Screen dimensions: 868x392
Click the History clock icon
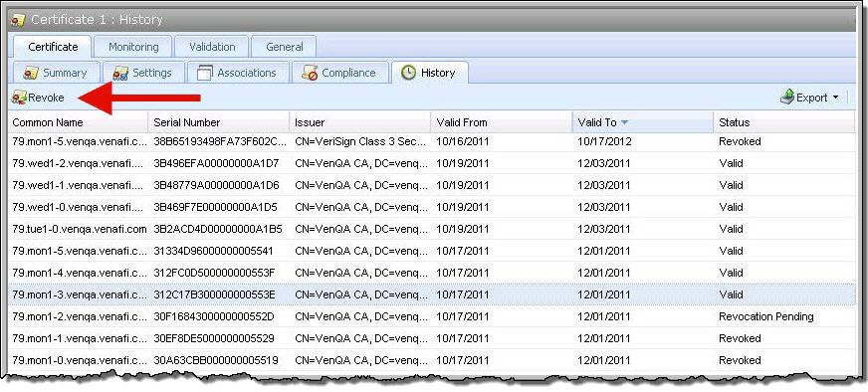(x=408, y=73)
